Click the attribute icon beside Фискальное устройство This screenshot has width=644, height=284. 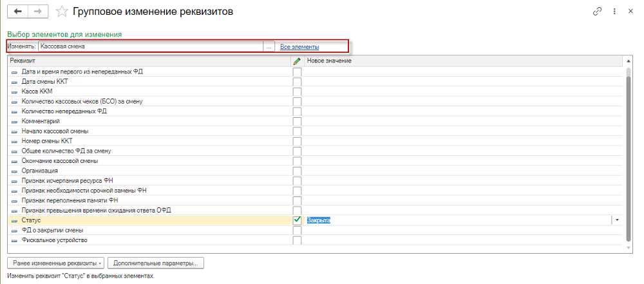(15, 240)
